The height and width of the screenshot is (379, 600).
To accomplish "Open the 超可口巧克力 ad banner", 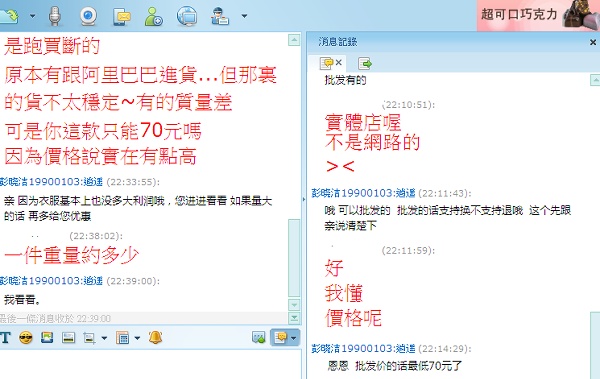I will click(538, 15).
